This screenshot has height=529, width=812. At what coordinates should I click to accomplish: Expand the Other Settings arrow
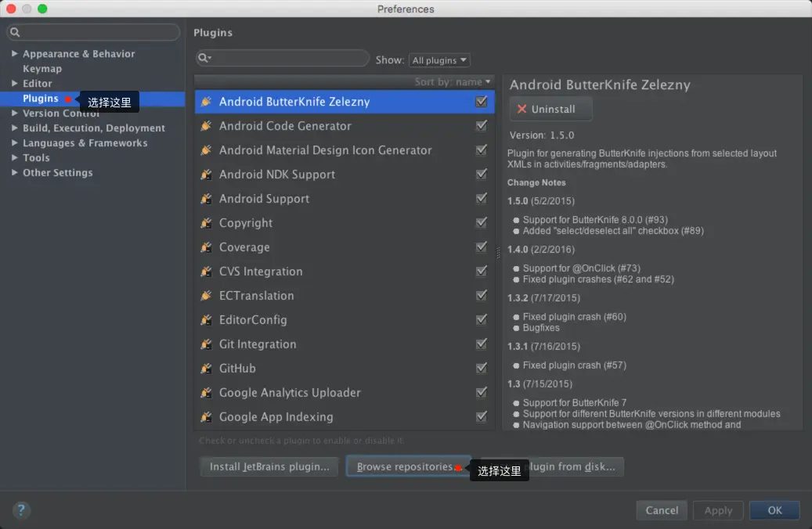click(15, 172)
